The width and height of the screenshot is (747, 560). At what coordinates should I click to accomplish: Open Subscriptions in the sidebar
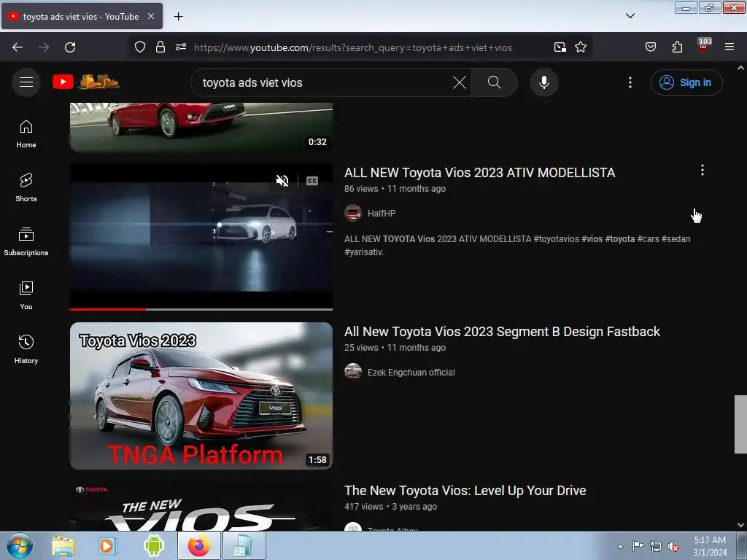(26, 242)
